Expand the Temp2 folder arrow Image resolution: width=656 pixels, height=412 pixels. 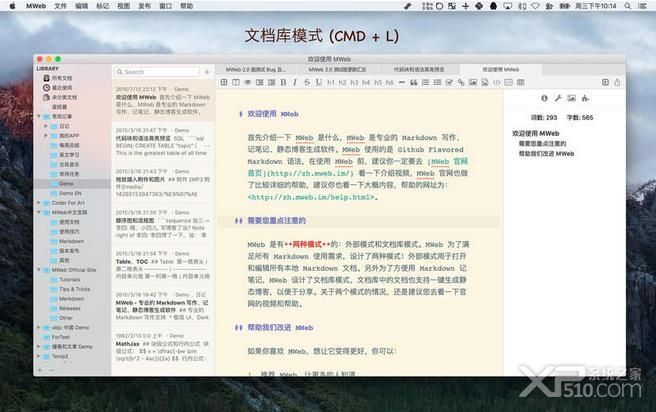[x=39, y=356]
